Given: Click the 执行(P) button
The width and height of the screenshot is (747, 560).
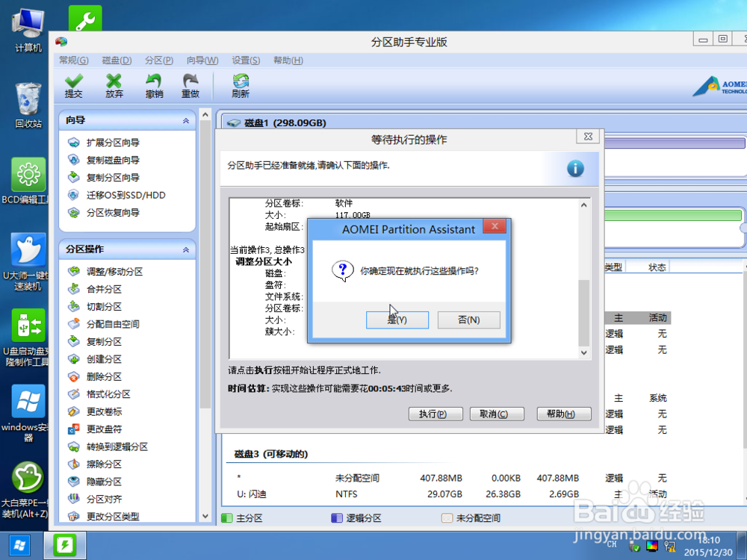Looking at the screenshot, I should [436, 414].
